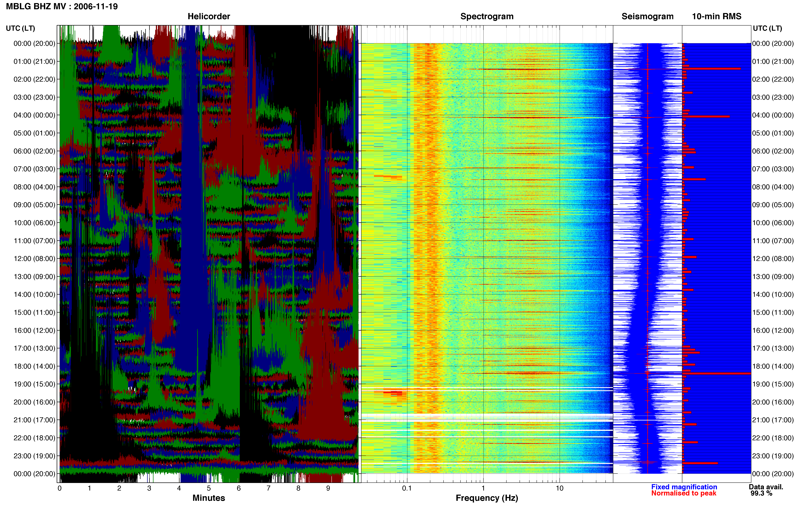
Task: Click left time label '15:00 (11:00)'
Action: coord(34,312)
